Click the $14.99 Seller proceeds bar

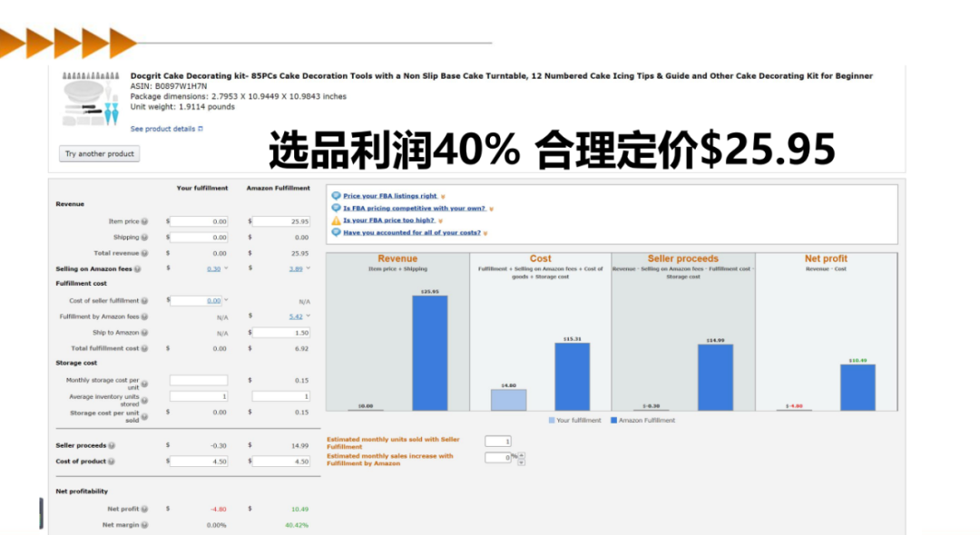coord(716,377)
